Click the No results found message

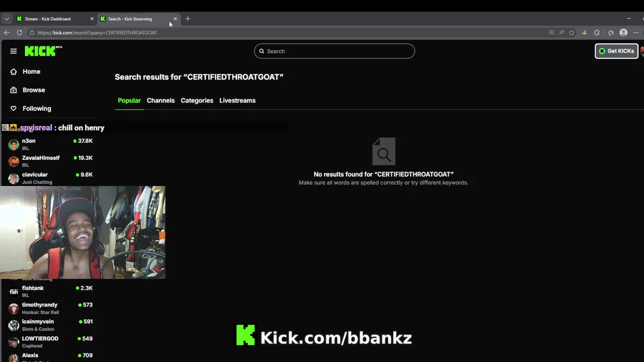pos(383,174)
